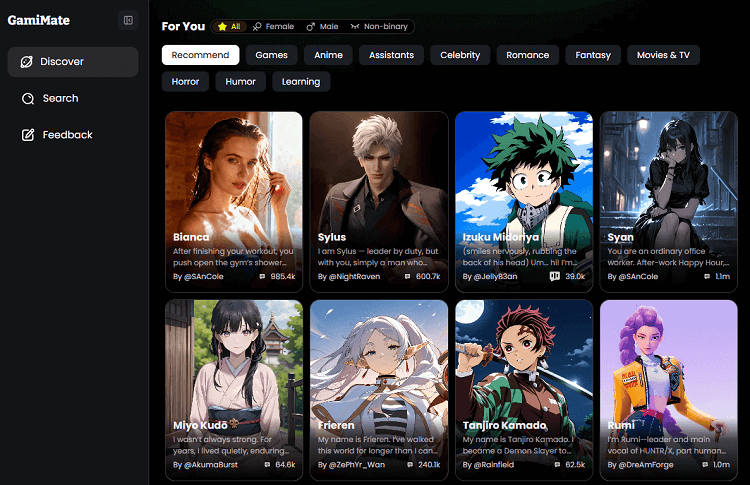Image resolution: width=750 pixels, height=485 pixels.
Task: Open the Syan character card
Action: 669,201
